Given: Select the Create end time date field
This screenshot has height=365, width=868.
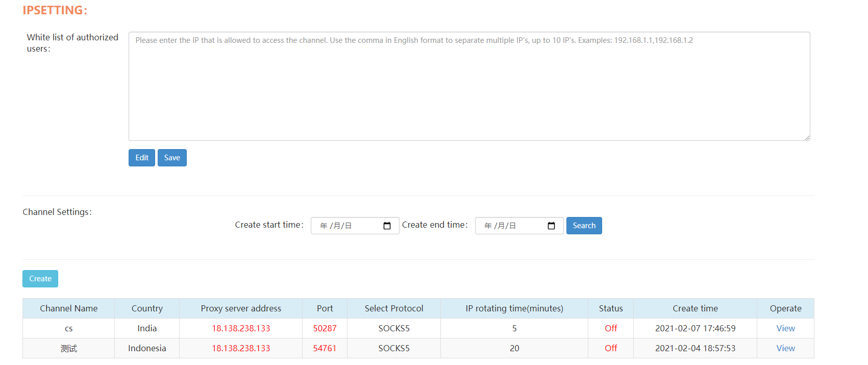Looking at the screenshot, I should click(x=510, y=226).
